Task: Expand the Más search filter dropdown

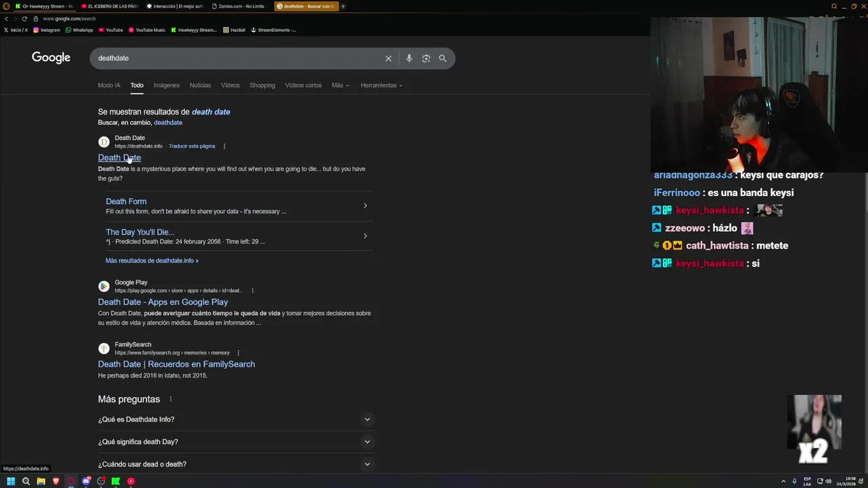Action: coord(340,85)
